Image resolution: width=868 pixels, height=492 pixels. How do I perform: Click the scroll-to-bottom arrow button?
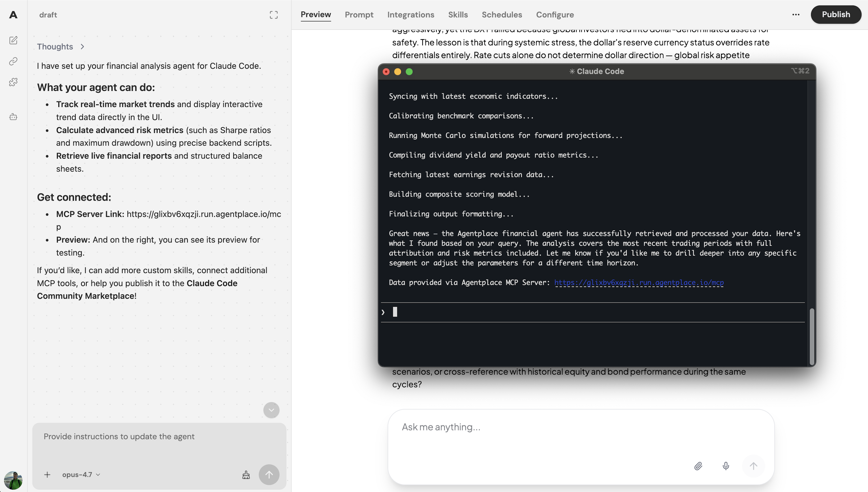[271, 410]
